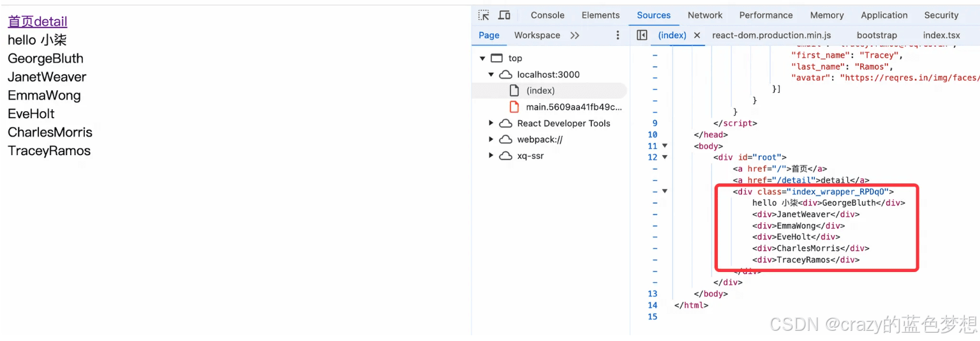
Task: Click the React Developer Tools cloud icon
Action: pos(505,123)
